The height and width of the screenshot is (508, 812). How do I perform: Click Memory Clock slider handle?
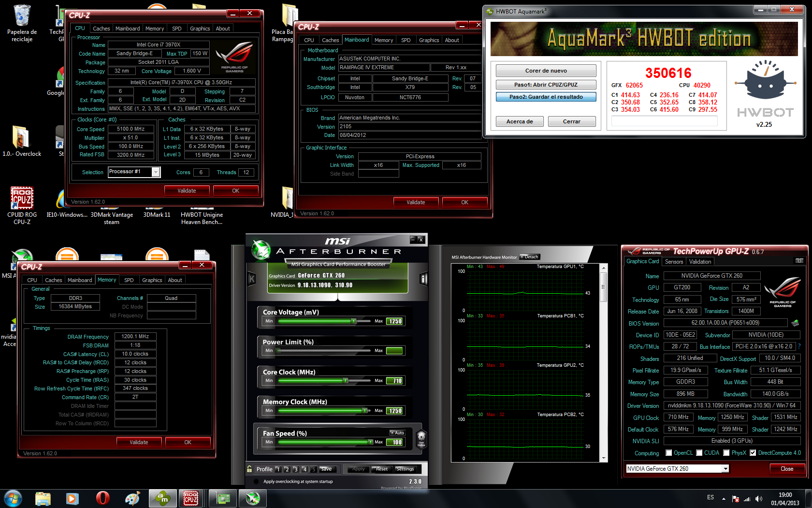(365, 410)
